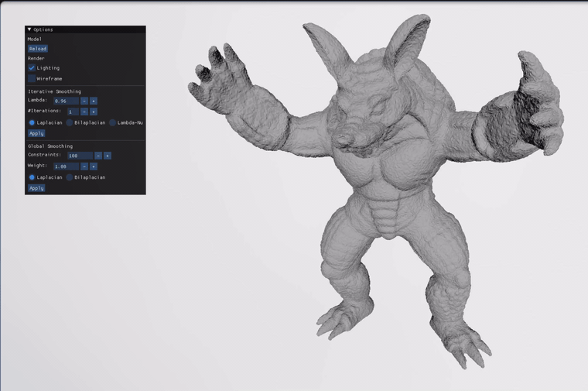Screen dimensions: 588x391
Task: Click the Reload model button
Action: [37, 49]
